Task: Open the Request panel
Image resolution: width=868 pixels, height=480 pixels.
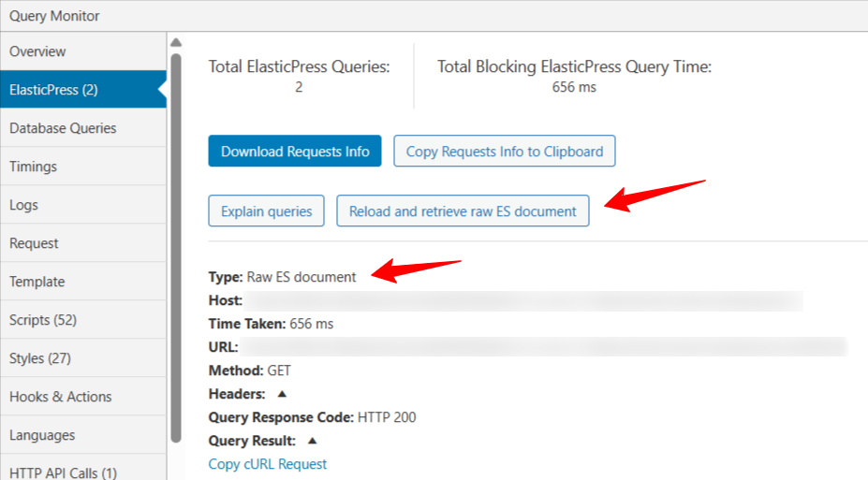Action: [x=34, y=243]
